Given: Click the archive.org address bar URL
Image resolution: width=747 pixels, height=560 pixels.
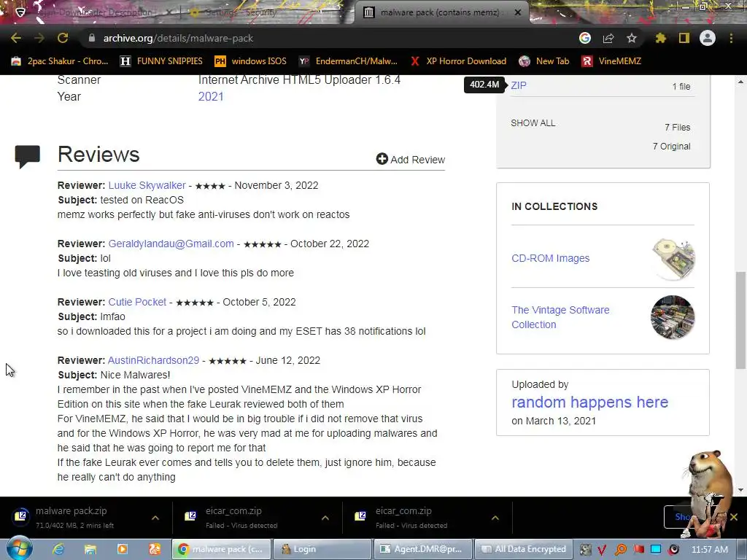Looking at the screenshot, I should point(178,38).
